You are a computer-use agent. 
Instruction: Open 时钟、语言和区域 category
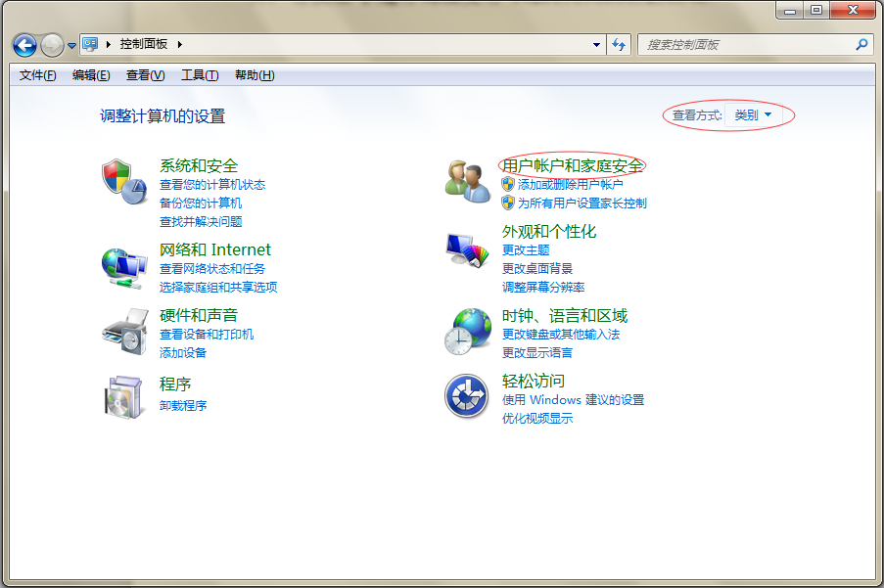pos(565,315)
